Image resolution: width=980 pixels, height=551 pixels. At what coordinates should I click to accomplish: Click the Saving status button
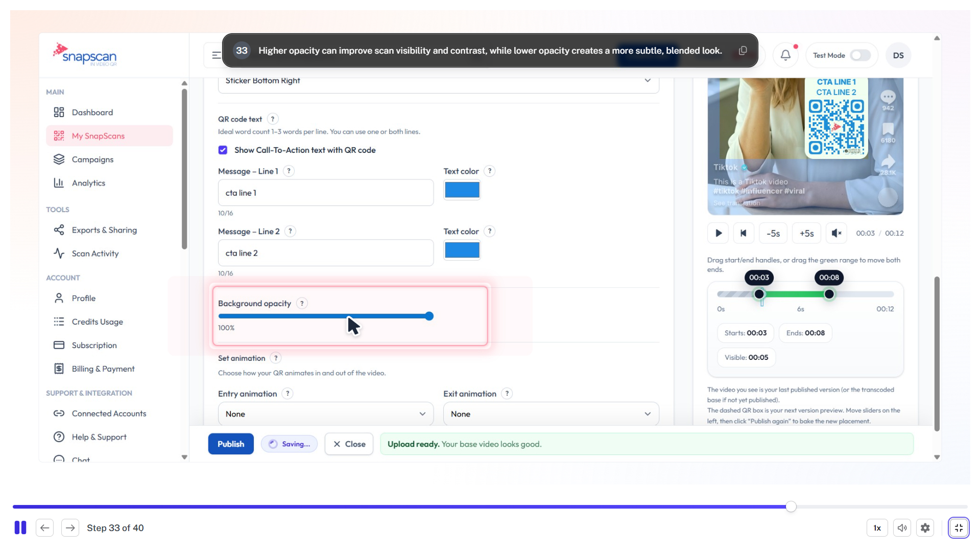[289, 444]
